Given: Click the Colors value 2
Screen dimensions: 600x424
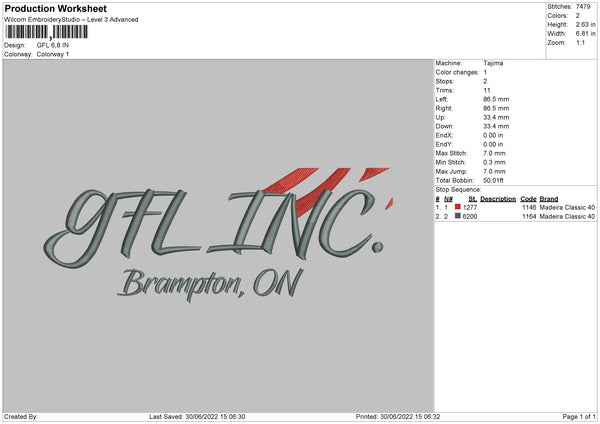Looking at the screenshot, I should (578, 16).
